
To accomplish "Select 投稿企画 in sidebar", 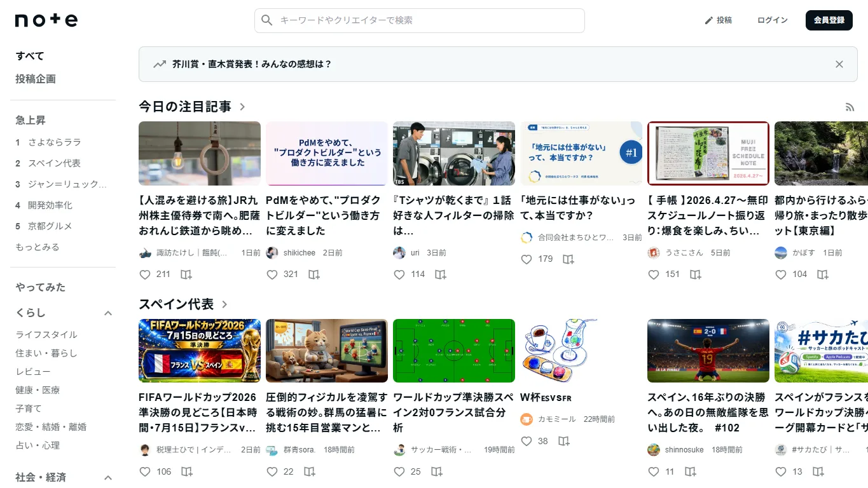I will (36, 79).
